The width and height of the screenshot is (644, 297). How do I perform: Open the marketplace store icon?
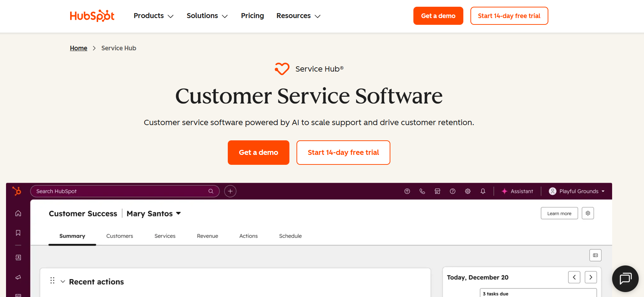pyautogui.click(x=437, y=191)
